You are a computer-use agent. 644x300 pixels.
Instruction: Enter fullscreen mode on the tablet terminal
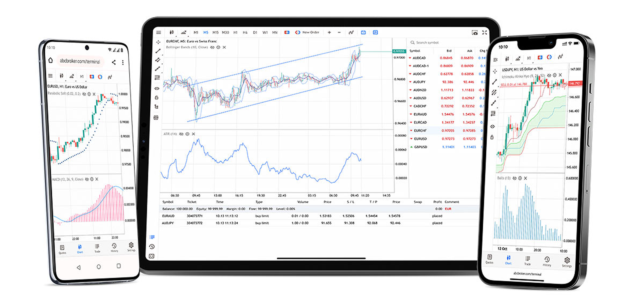pyautogui.click(x=485, y=33)
